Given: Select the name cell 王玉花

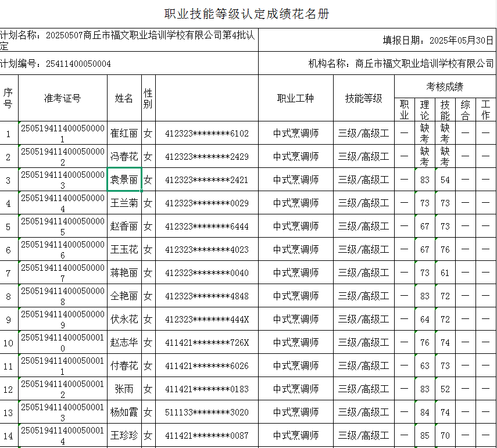Looking at the screenshot, I should [x=124, y=249].
